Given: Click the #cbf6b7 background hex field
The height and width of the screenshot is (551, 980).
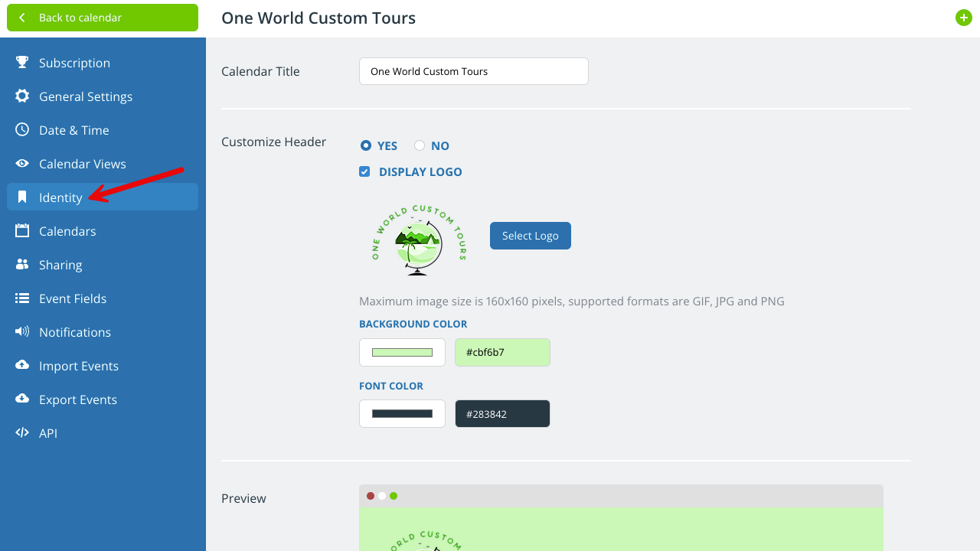Looking at the screenshot, I should (502, 352).
